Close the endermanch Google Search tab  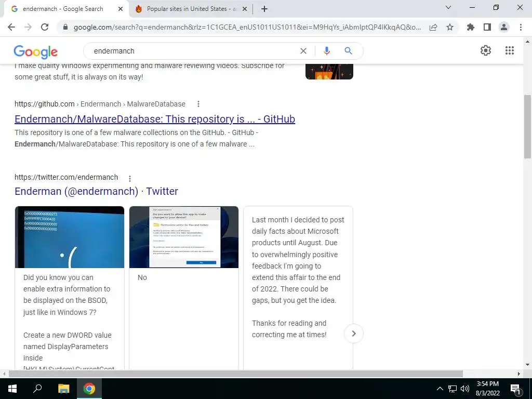pyautogui.click(x=121, y=9)
